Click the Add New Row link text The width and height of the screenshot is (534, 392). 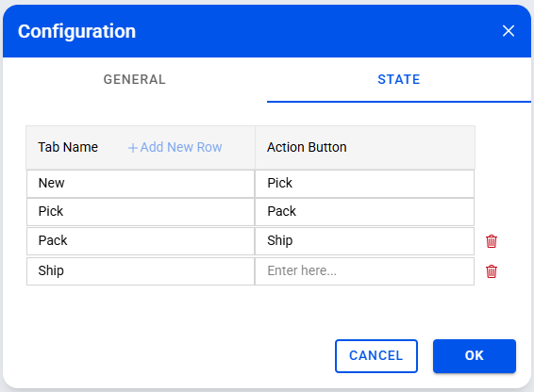[181, 147]
